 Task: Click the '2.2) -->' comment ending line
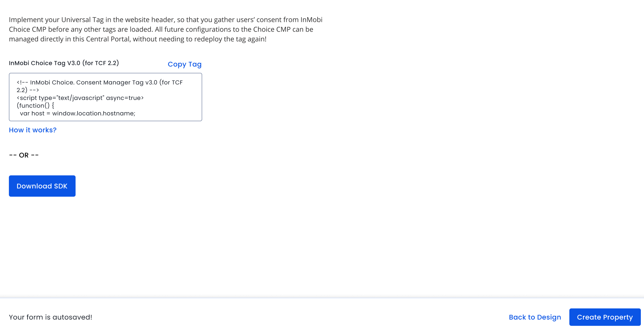pyautogui.click(x=28, y=90)
